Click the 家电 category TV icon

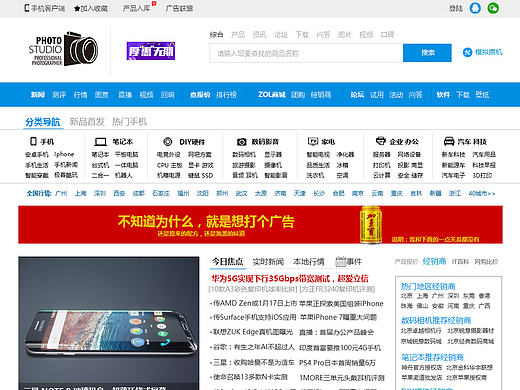click(313, 141)
